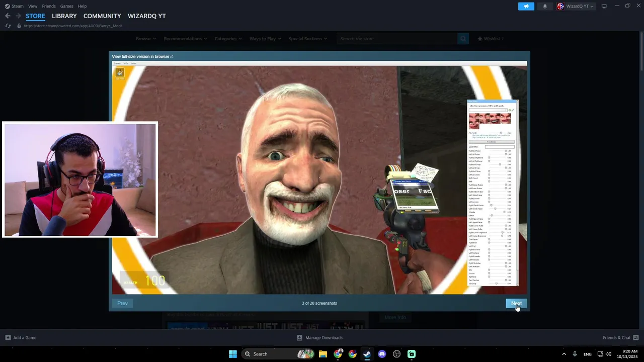
Task: Click the Manage Downloads label
Action: (x=324, y=338)
